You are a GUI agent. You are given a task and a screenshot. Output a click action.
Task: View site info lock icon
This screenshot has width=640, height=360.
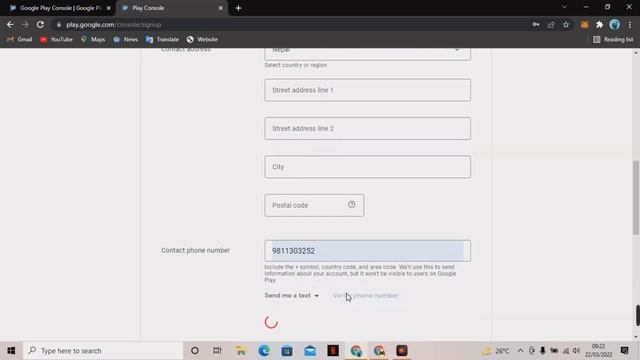(59, 25)
